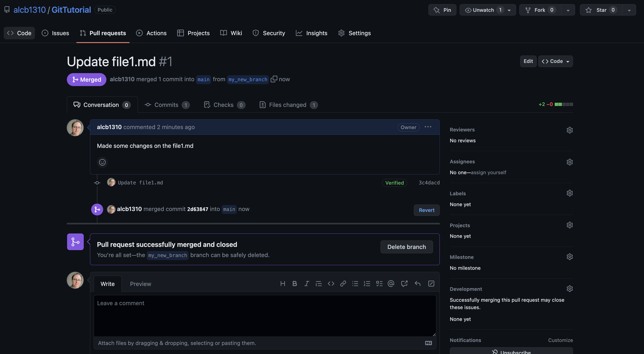This screenshot has width=644, height=354.
Task: Add a task list in editor toolbar
Action: [x=379, y=283]
